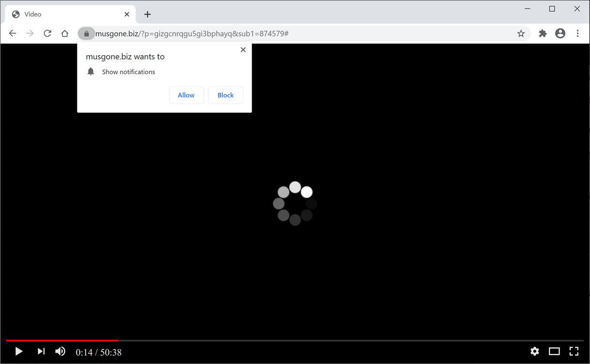This screenshot has width=590, height=364.
Task: Enter fullscreen video mode
Action: click(574, 351)
